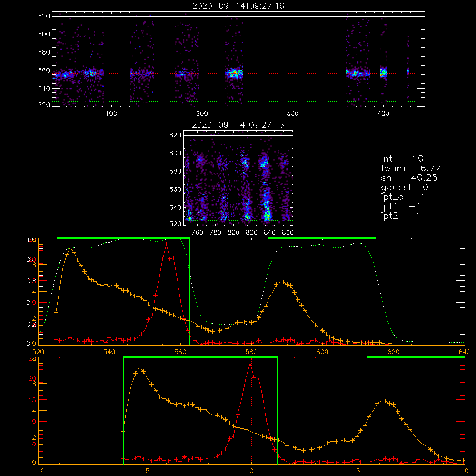476x476 pixels.
Task: Click the bright hot spot near 235 in top spectrogram
Action: pos(234,73)
